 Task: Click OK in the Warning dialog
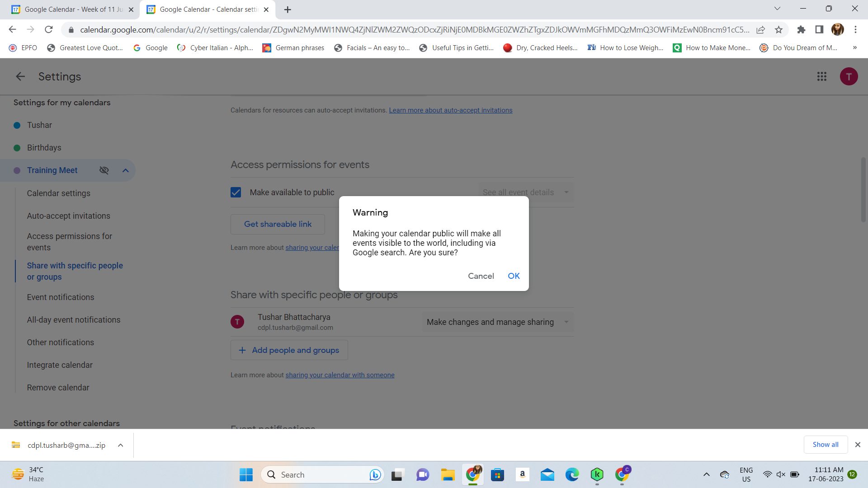(x=513, y=275)
